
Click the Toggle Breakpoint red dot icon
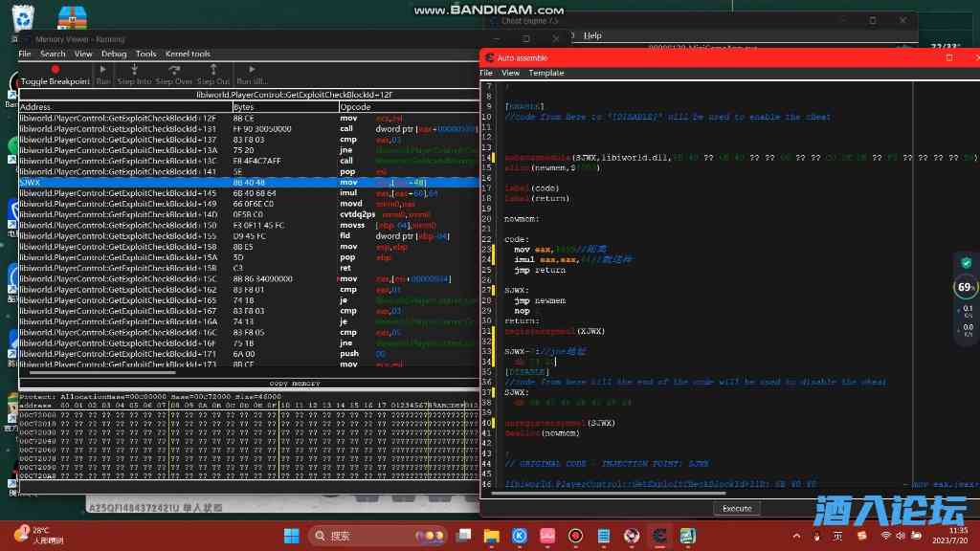[55, 70]
